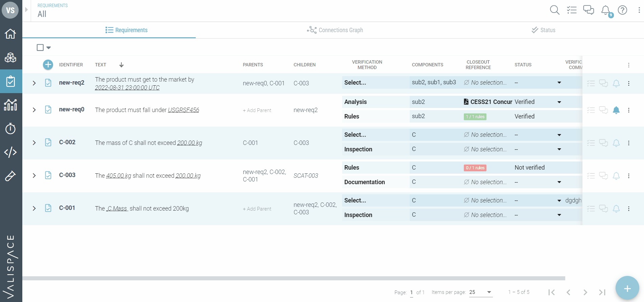Open the tasks checklist icon in top bar
644x302 pixels.
click(572, 10)
